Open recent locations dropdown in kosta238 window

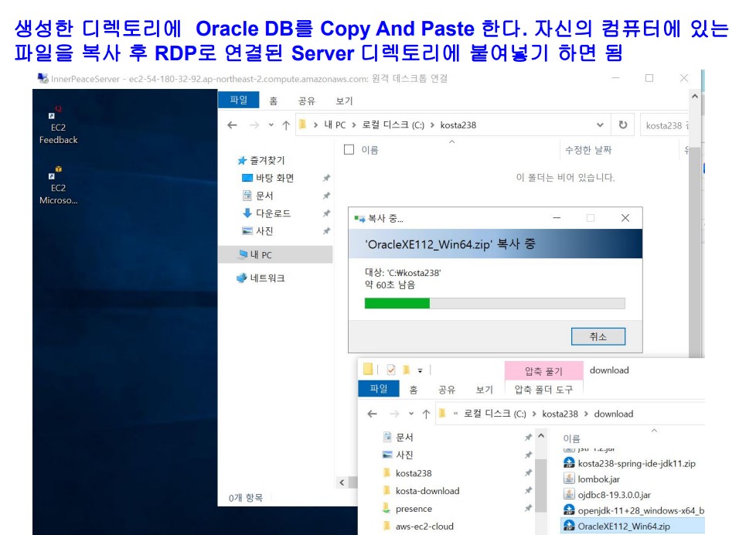(271, 125)
